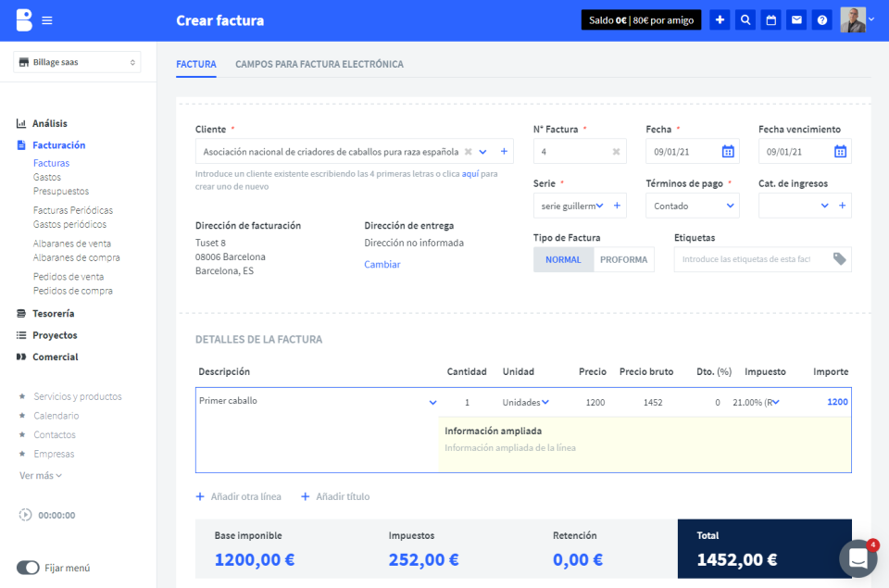Open the Términos de pago dropdown

[692, 205]
